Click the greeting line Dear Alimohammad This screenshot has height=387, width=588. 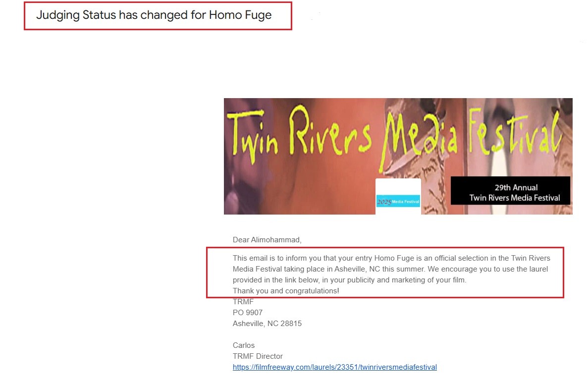(x=267, y=240)
